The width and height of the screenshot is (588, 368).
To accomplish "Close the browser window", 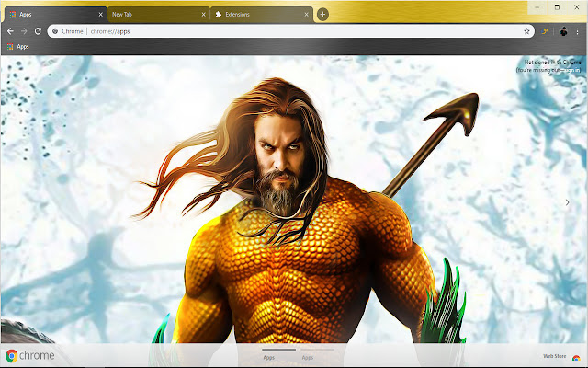I will [x=577, y=7].
